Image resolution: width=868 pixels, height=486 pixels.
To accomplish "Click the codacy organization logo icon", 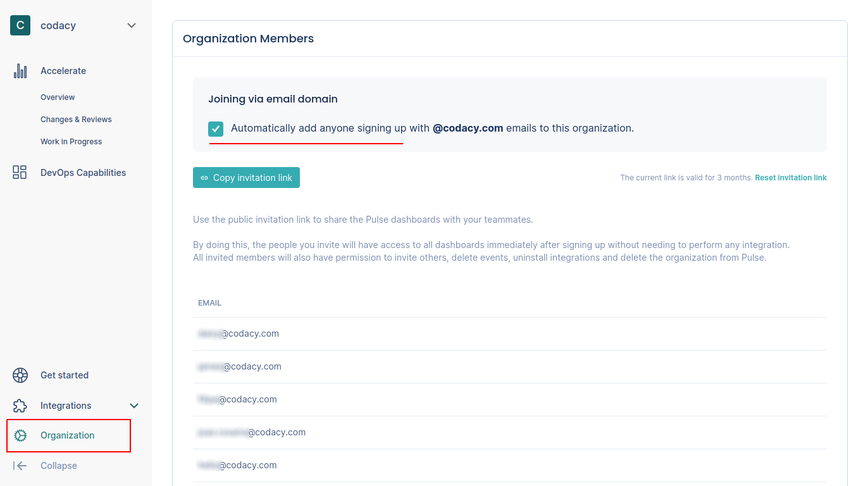I will click(20, 25).
